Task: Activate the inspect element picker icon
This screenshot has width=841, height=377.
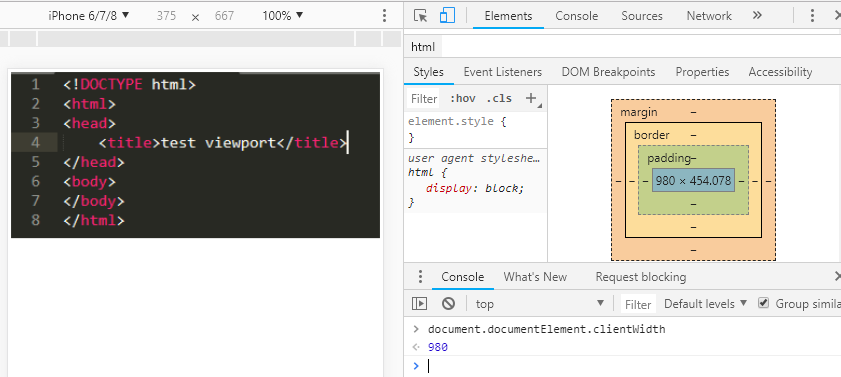Action: [420, 16]
